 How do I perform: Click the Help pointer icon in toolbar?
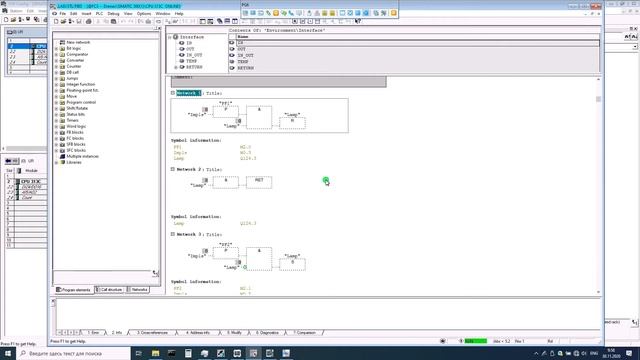pos(358,21)
